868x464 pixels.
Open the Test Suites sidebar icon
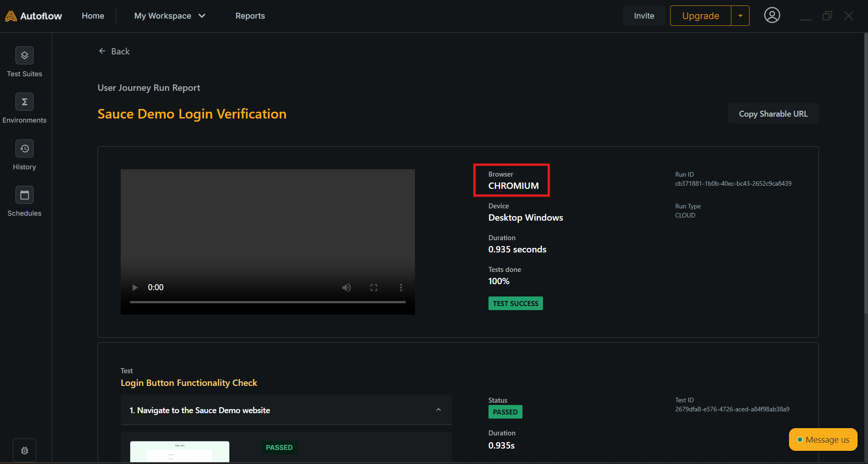[25, 56]
